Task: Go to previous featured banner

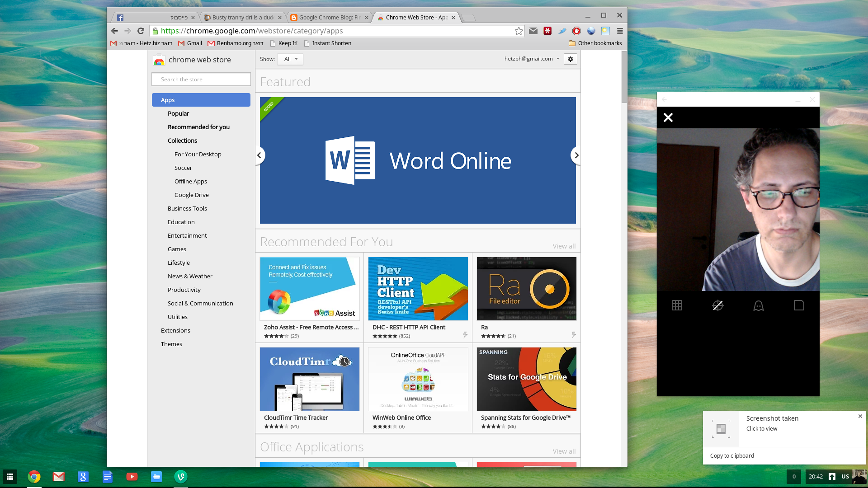Action: click(x=259, y=155)
